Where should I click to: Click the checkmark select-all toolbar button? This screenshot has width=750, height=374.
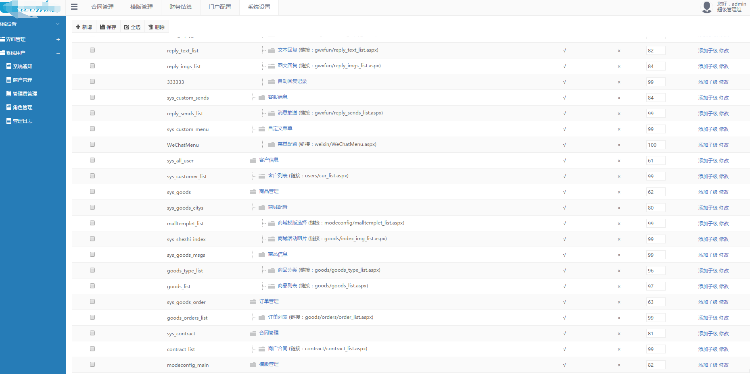click(132, 27)
